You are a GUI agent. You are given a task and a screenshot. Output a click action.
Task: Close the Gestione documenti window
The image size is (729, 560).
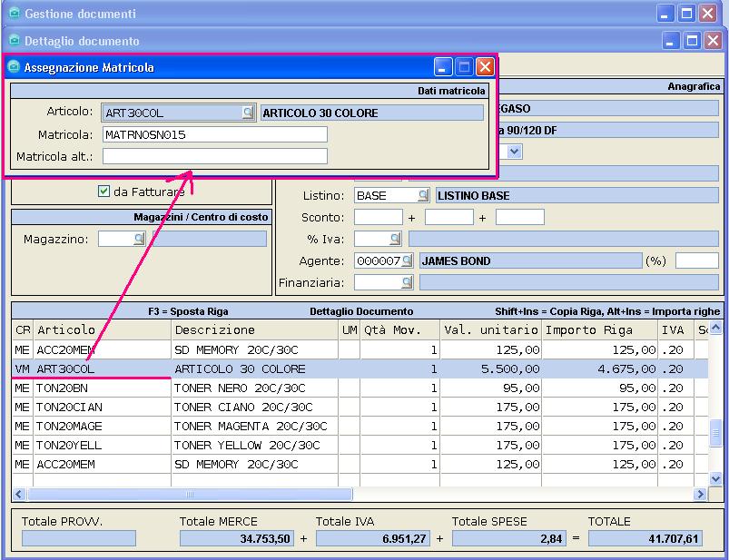pyautogui.click(x=708, y=14)
